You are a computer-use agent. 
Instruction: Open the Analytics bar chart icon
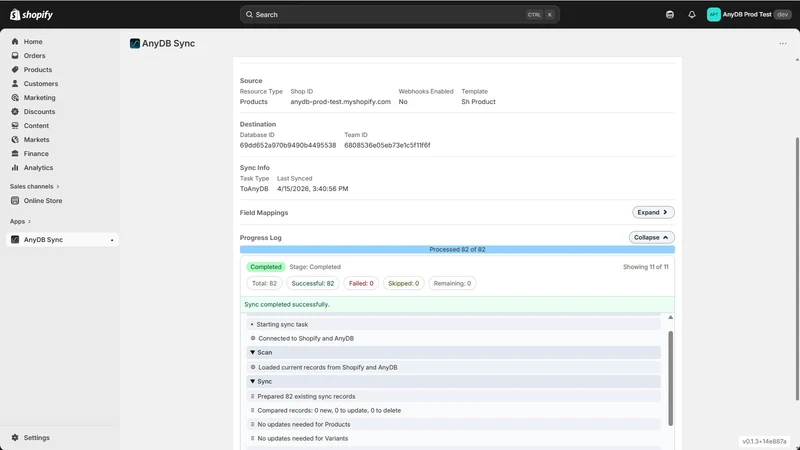point(15,167)
